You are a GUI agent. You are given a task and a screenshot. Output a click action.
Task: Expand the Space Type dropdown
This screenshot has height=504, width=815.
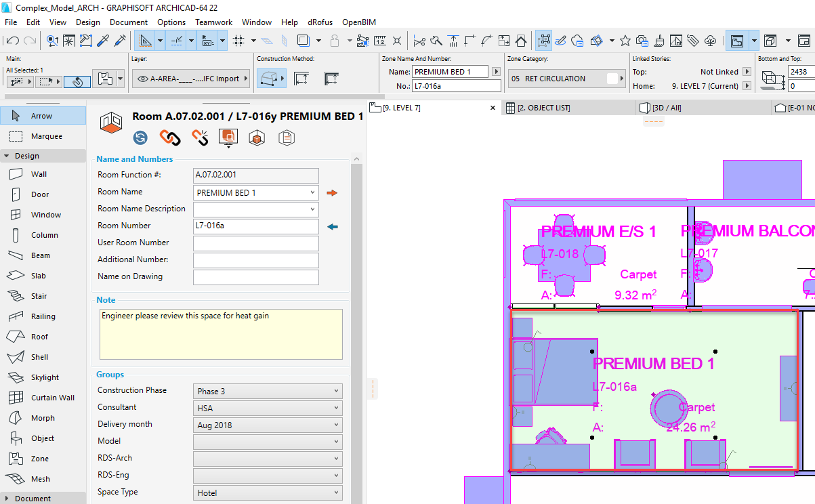tap(268, 493)
